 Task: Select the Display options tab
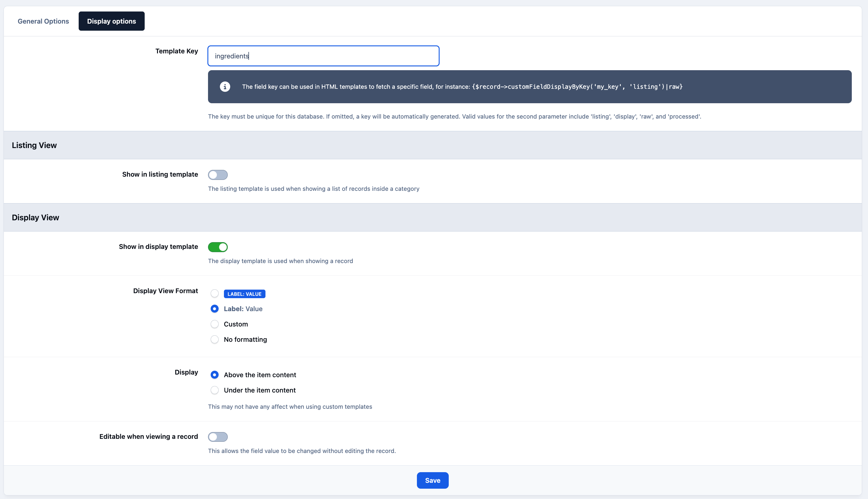111,21
